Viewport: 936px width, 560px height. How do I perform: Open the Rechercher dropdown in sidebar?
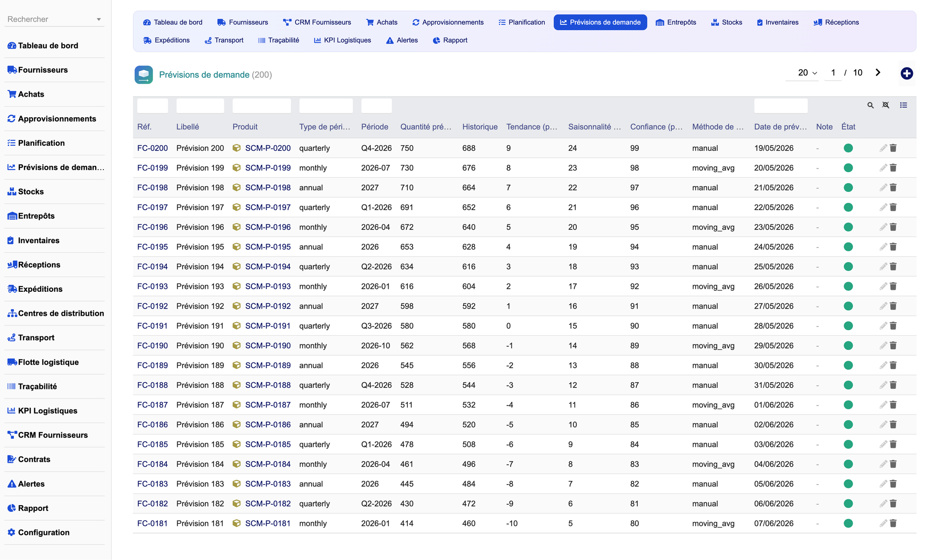[x=54, y=19]
